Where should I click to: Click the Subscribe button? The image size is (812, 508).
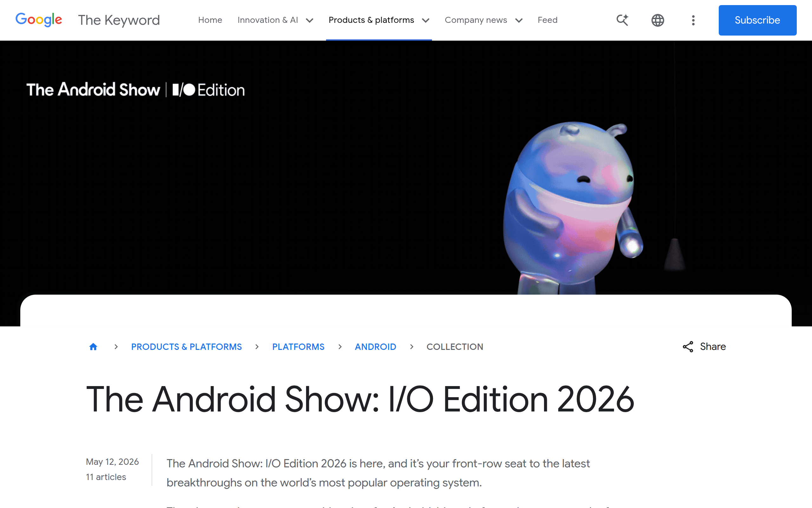click(757, 20)
